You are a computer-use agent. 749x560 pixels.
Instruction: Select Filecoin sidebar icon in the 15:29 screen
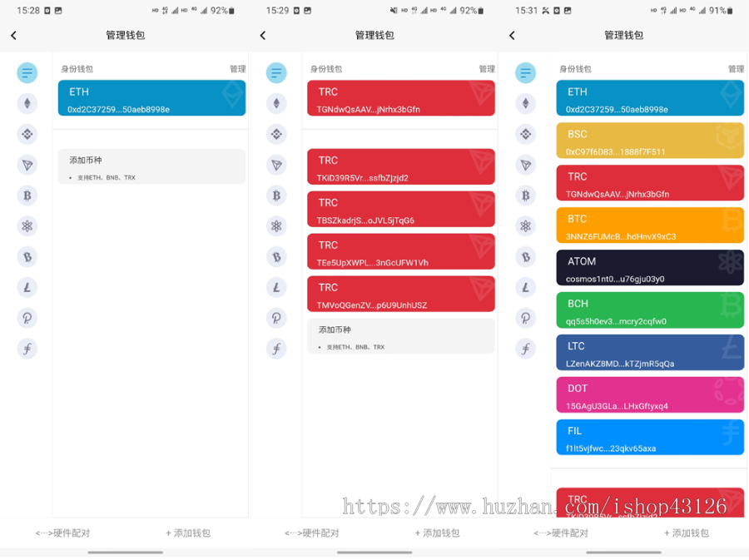[276, 349]
